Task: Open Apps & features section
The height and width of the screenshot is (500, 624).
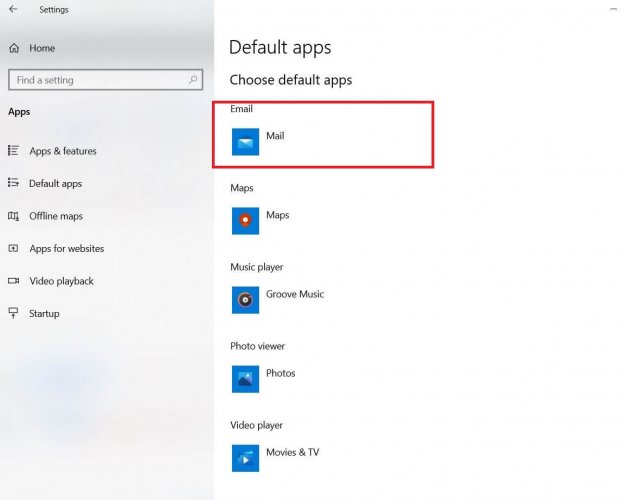Action: click(63, 151)
